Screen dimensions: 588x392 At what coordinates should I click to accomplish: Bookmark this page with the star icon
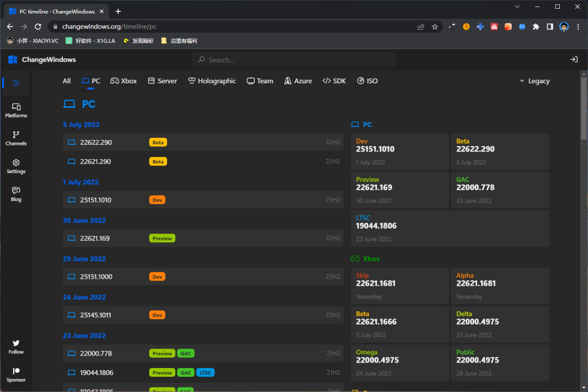[x=435, y=27]
